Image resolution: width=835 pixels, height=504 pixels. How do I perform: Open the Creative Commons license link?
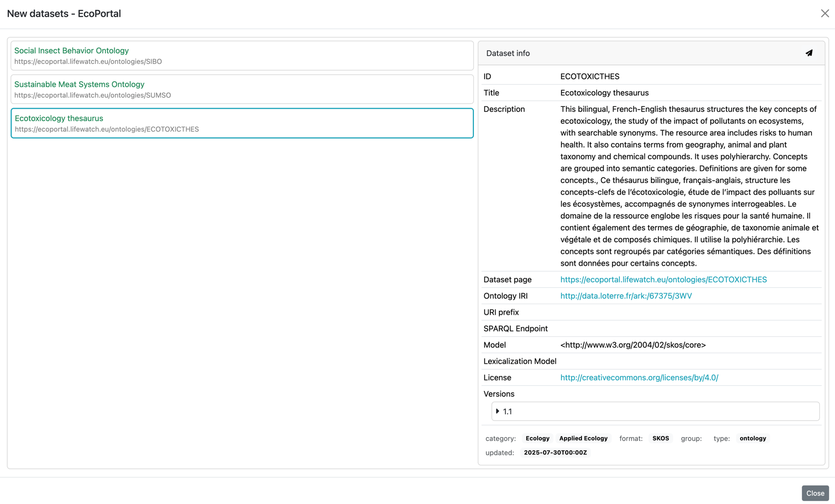pos(639,377)
